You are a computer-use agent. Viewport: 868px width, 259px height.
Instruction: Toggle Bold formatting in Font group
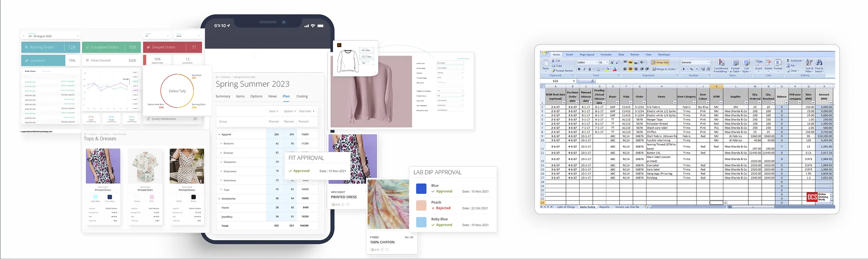[579, 69]
